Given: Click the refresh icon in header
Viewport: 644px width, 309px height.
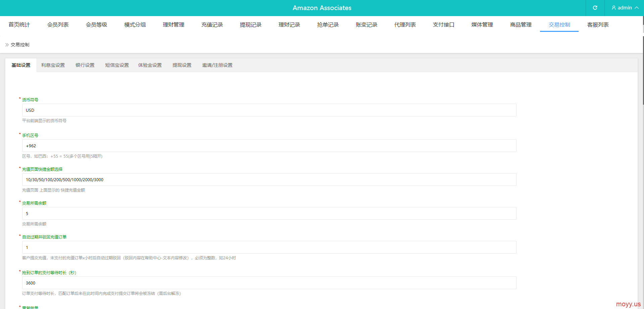Looking at the screenshot, I should coord(595,8).
